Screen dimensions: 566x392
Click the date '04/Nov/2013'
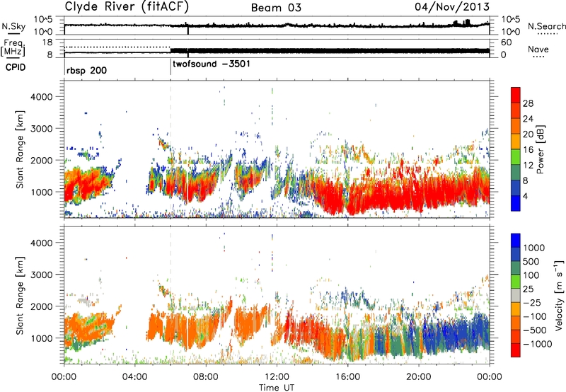[x=452, y=7]
